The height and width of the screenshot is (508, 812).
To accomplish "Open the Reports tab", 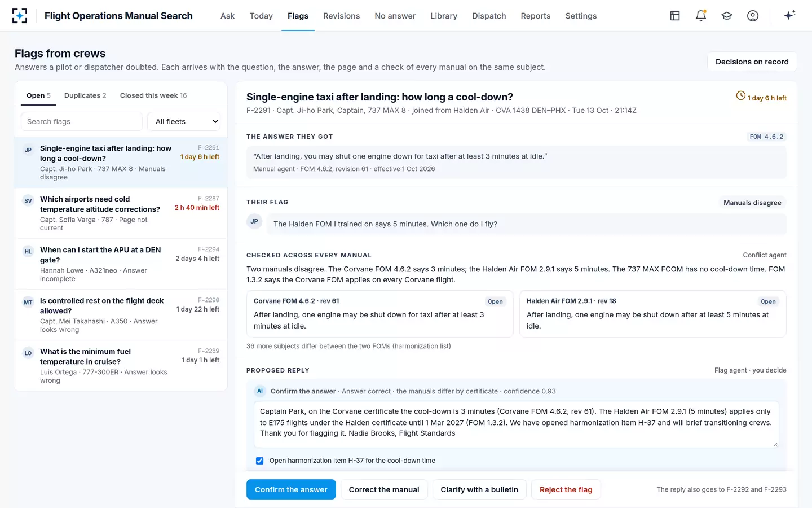I will tap(535, 16).
